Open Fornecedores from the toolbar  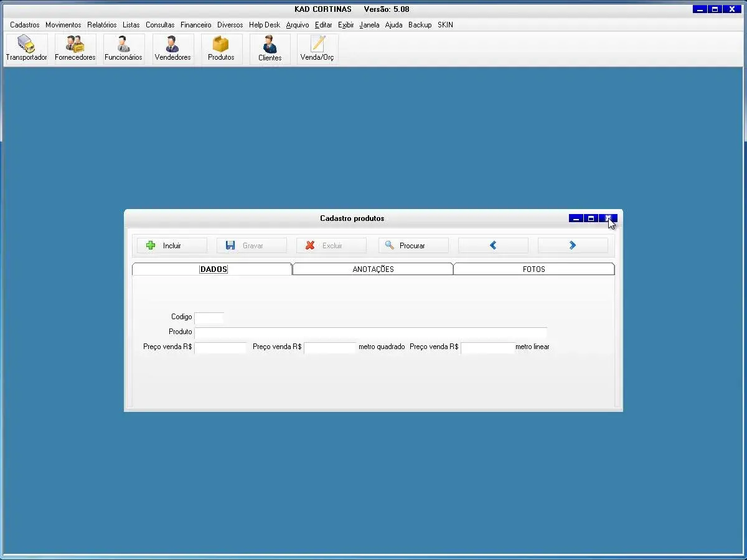point(75,49)
